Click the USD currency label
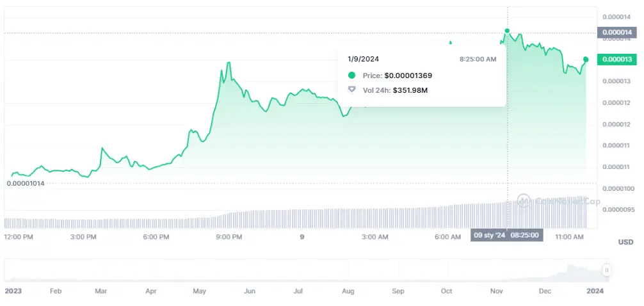The image size is (644, 306). pos(625,242)
